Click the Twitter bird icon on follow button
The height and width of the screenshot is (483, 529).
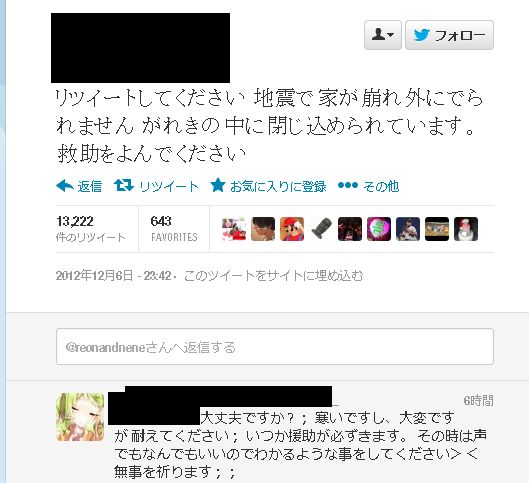[421, 35]
